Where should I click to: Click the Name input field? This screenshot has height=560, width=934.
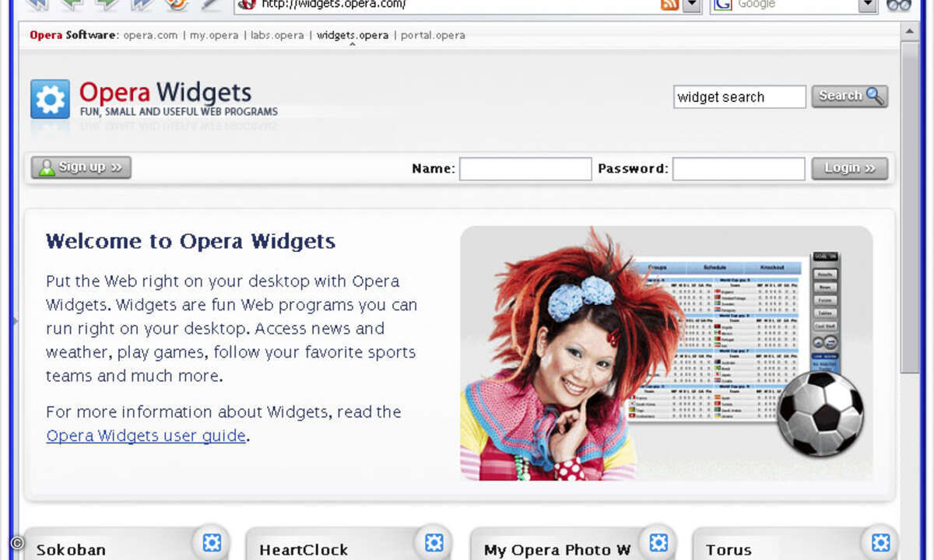click(525, 169)
